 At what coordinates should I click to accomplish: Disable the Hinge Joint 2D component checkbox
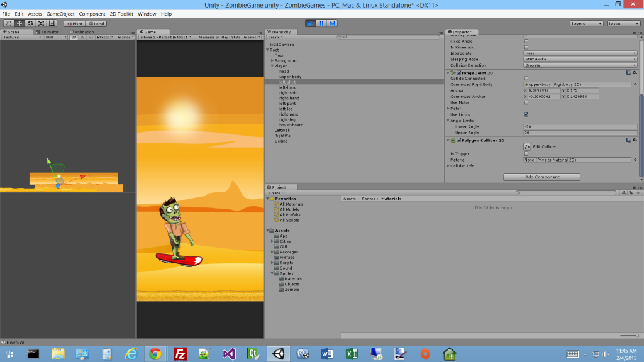[458, 73]
